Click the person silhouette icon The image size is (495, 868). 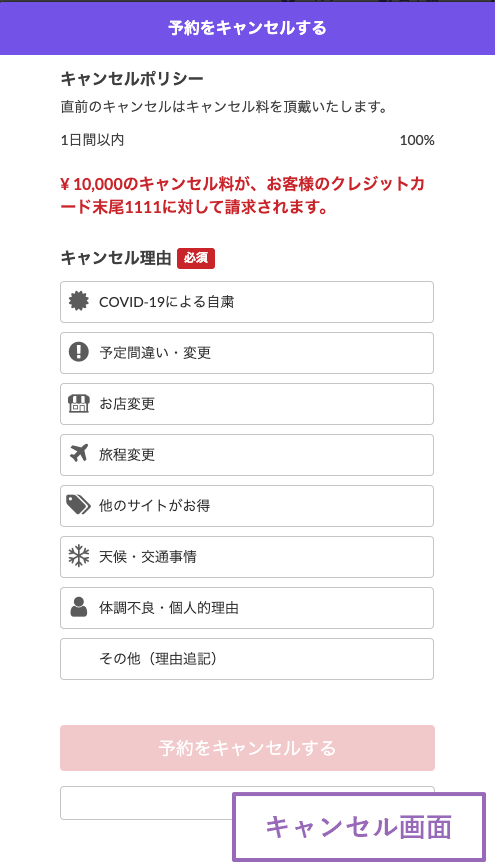click(79, 607)
